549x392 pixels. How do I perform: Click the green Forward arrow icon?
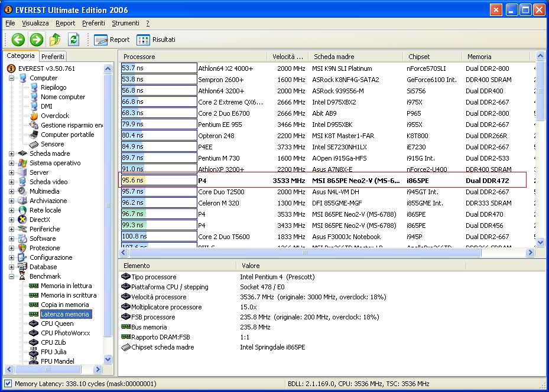click(37, 40)
